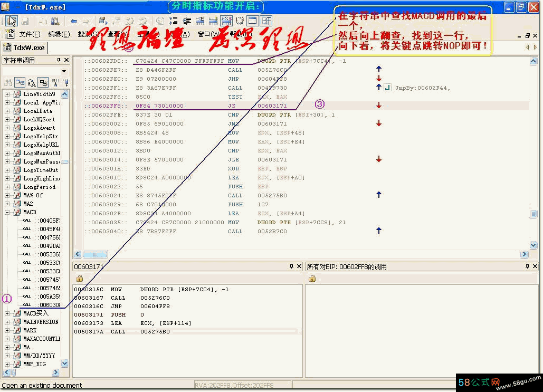Close the 所有对EIP调用 pane
Viewport: 543px width, 392px height.
tap(535, 266)
